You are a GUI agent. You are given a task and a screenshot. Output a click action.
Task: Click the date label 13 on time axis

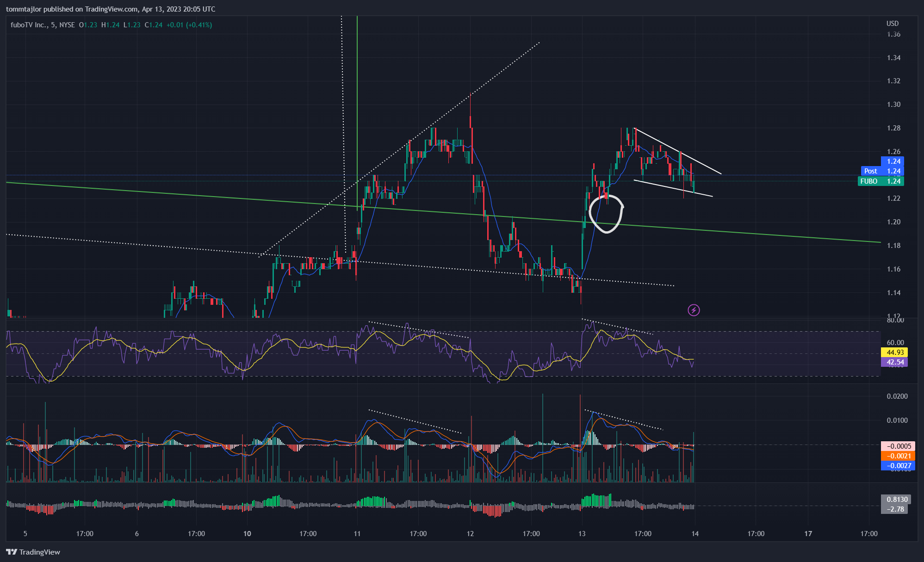(582, 534)
